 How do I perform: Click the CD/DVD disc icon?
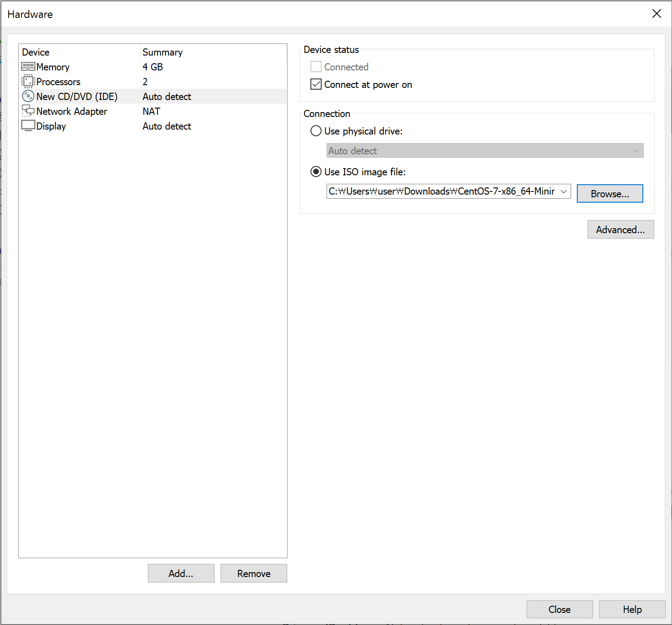click(x=28, y=96)
